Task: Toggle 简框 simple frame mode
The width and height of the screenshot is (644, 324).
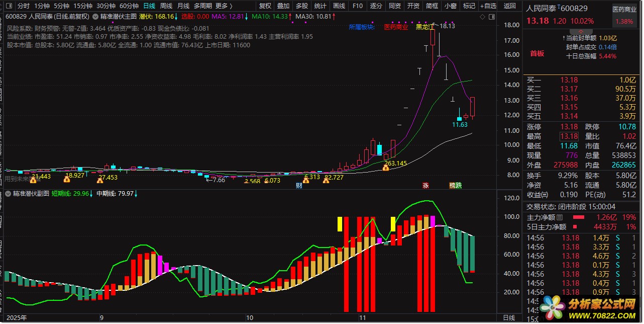Action: (x=432, y=6)
